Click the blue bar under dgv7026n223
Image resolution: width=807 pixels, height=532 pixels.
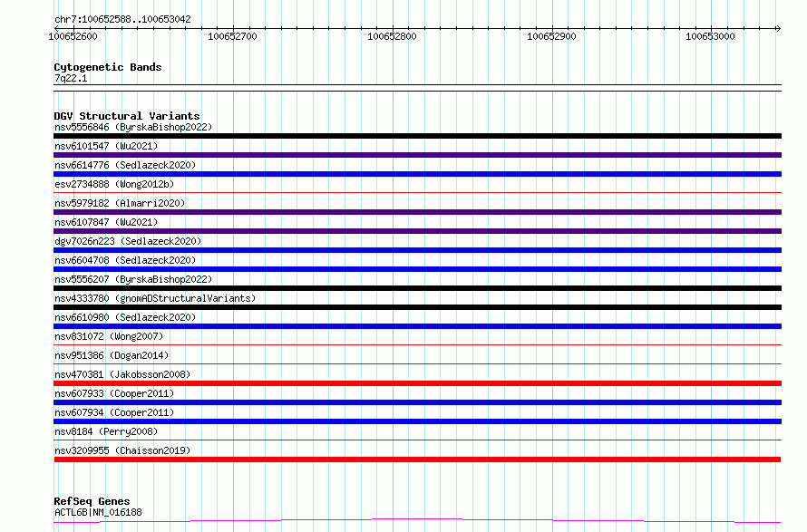[x=417, y=250]
